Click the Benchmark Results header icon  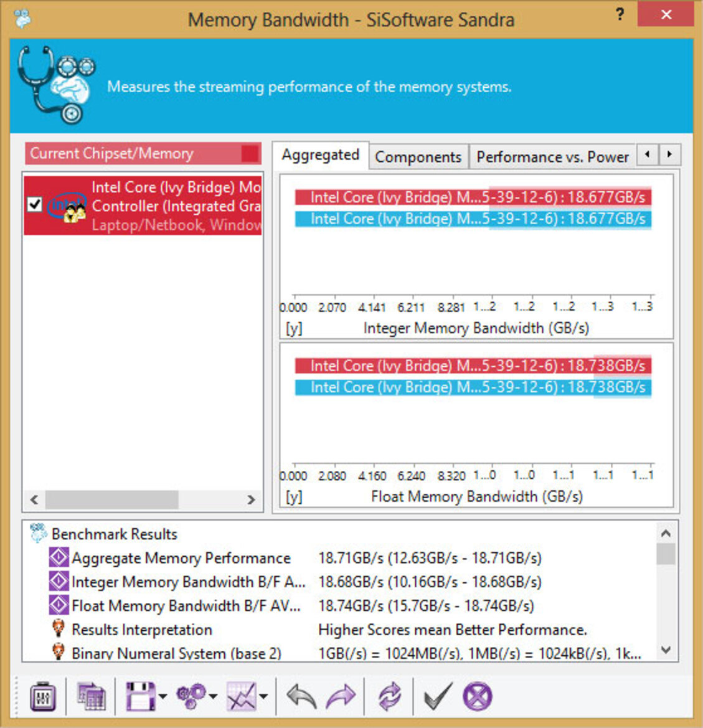click(39, 534)
